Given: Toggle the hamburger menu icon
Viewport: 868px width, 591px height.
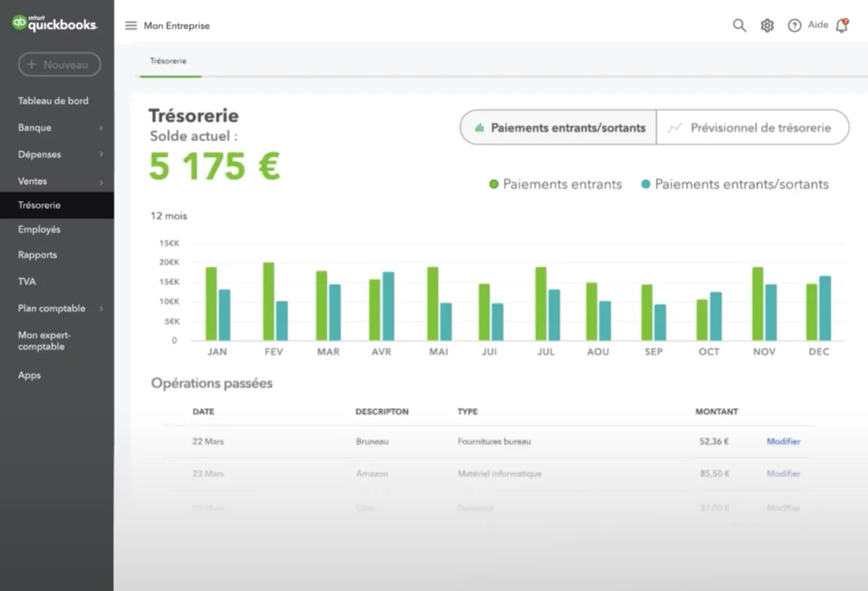Looking at the screenshot, I should coord(131,25).
